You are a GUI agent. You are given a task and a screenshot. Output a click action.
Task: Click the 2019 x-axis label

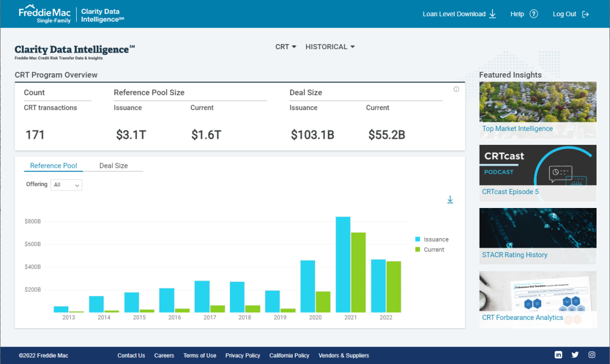coord(280,318)
